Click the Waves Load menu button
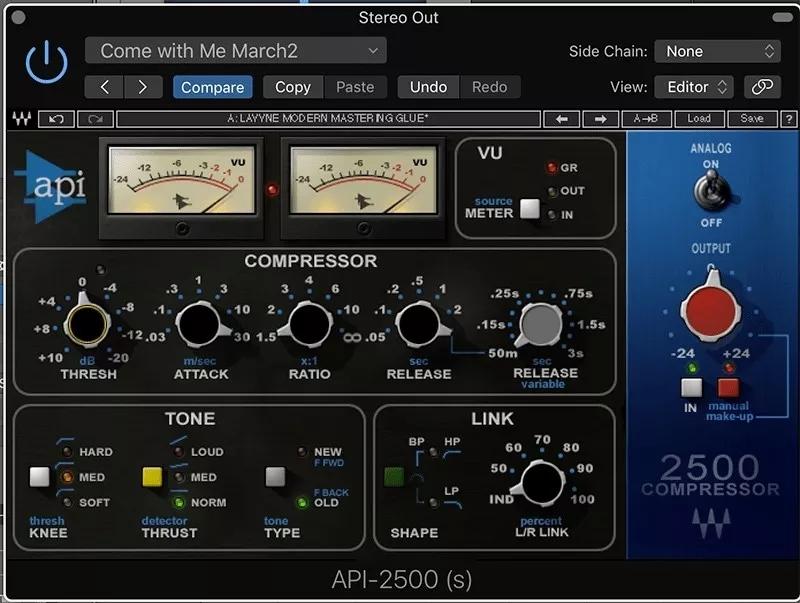The image size is (800, 603). (x=699, y=118)
